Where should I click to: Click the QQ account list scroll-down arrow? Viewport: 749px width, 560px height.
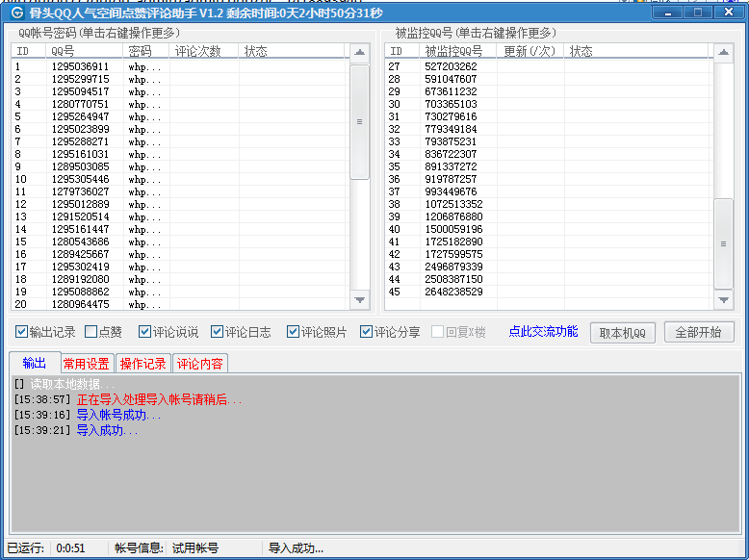(360, 300)
